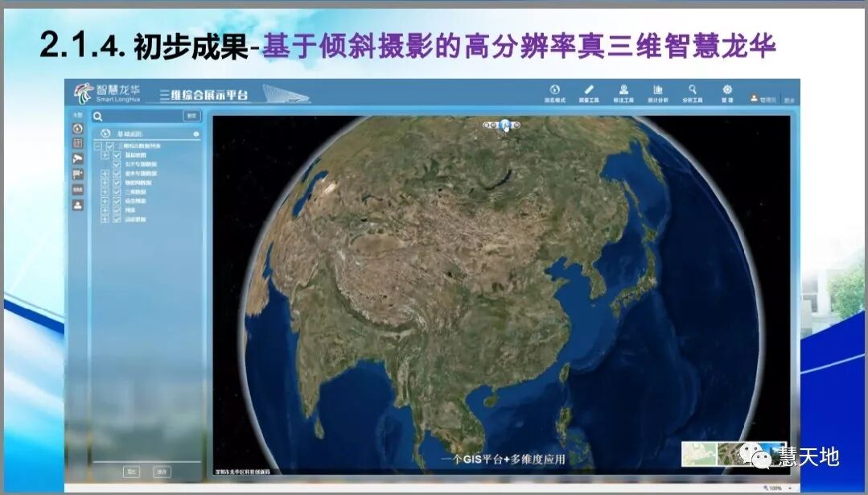Viewport: 868px width, 495px height.
Task: Toggle the 三维数据 layer checkbox
Action: click(x=117, y=192)
